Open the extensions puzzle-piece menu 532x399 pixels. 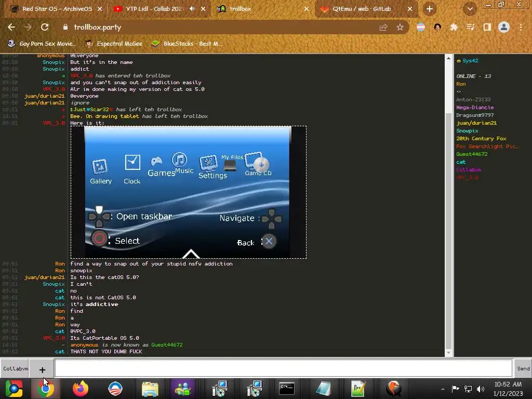454,27
